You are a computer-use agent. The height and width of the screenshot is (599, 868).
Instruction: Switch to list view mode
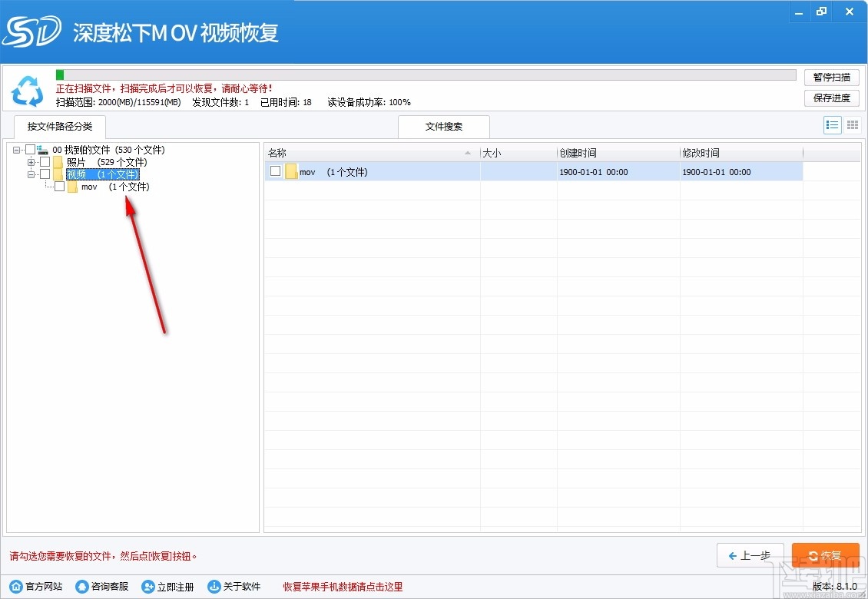point(832,124)
